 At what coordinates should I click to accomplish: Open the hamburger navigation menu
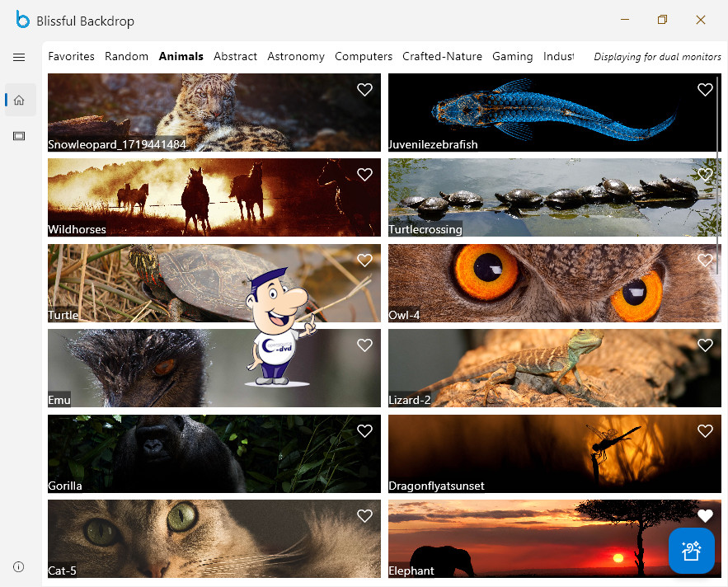[x=19, y=57]
